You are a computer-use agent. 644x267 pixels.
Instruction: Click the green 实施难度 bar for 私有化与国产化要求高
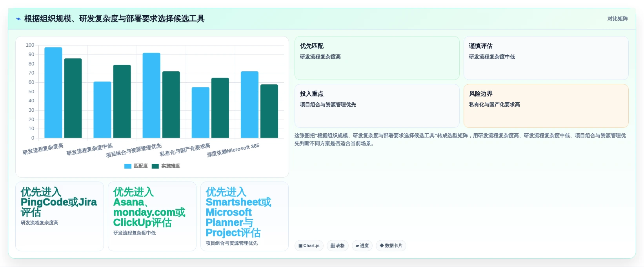[220, 108]
